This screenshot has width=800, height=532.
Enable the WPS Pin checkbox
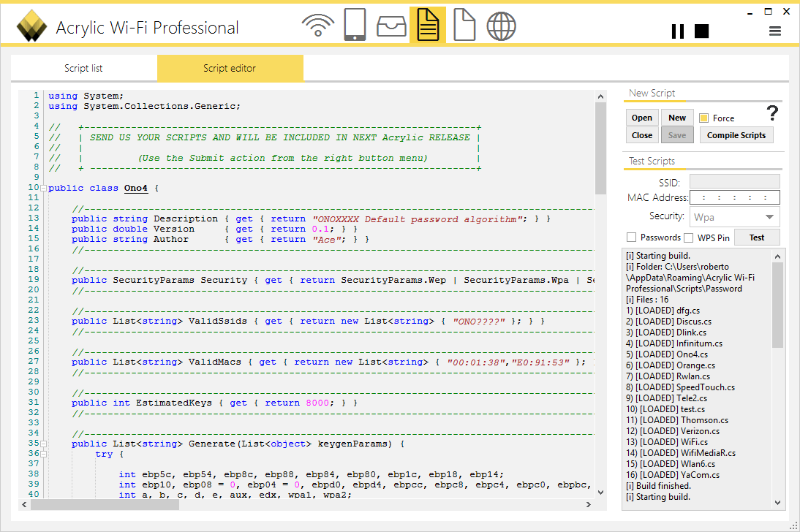click(x=689, y=237)
